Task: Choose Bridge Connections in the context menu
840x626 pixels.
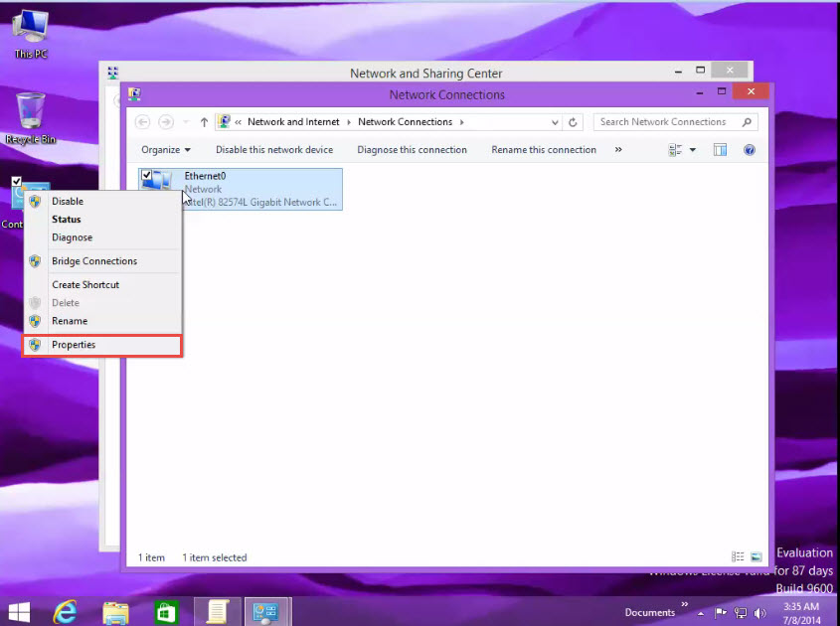Action: [x=94, y=260]
